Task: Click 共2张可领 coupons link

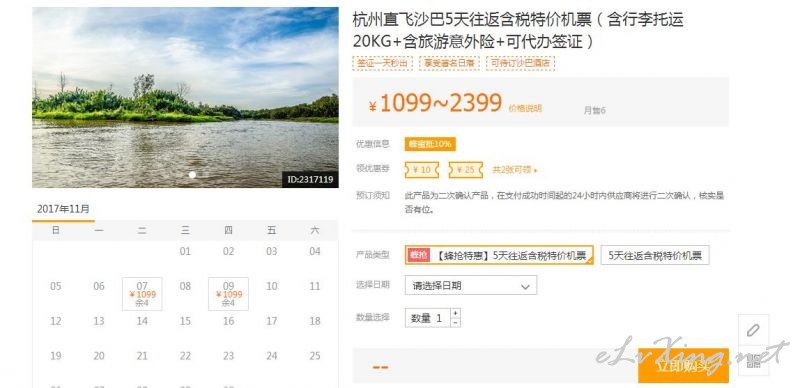Action: 514,170
